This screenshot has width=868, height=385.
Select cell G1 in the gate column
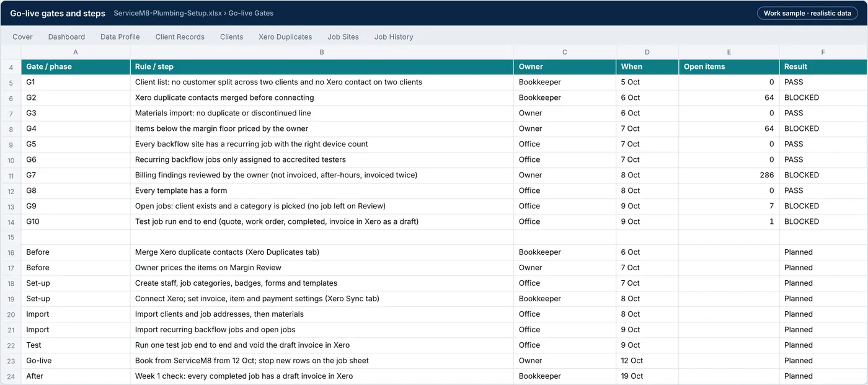point(76,82)
